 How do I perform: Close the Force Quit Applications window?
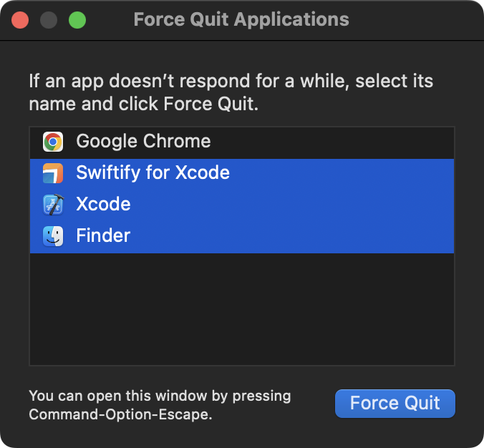point(20,20)
